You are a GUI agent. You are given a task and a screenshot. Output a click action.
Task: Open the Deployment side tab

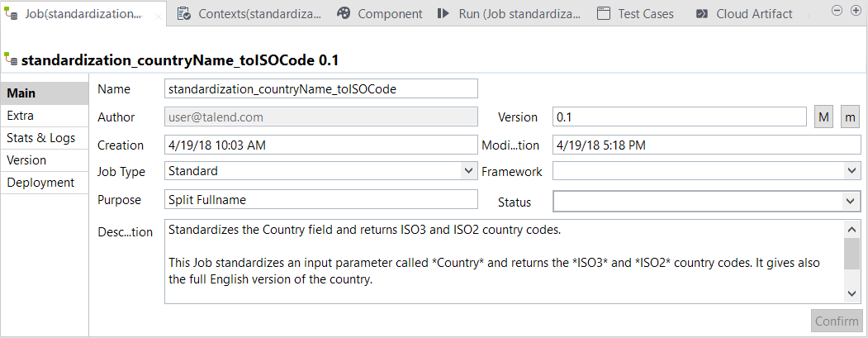[41, 183]
